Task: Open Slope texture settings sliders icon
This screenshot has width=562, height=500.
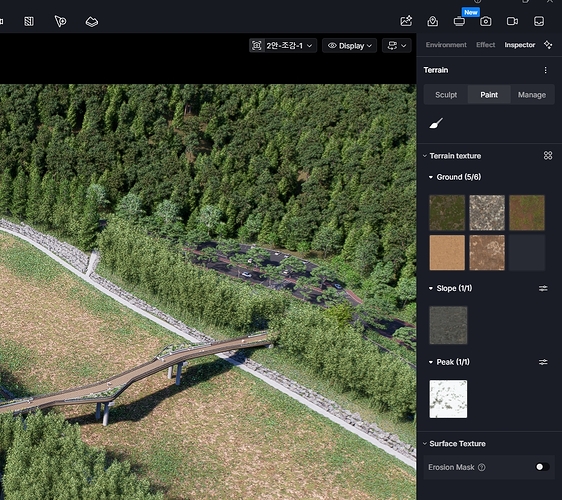Action: [x=543, y=288]
